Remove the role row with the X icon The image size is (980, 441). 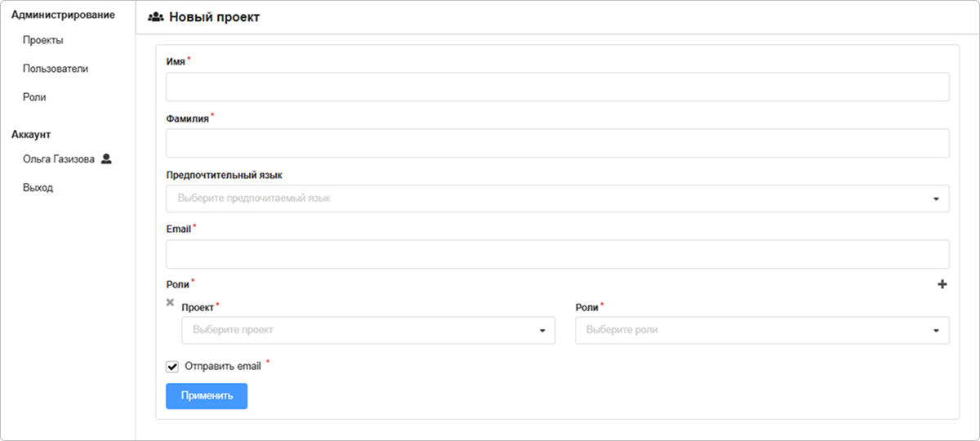pos(170,302)
